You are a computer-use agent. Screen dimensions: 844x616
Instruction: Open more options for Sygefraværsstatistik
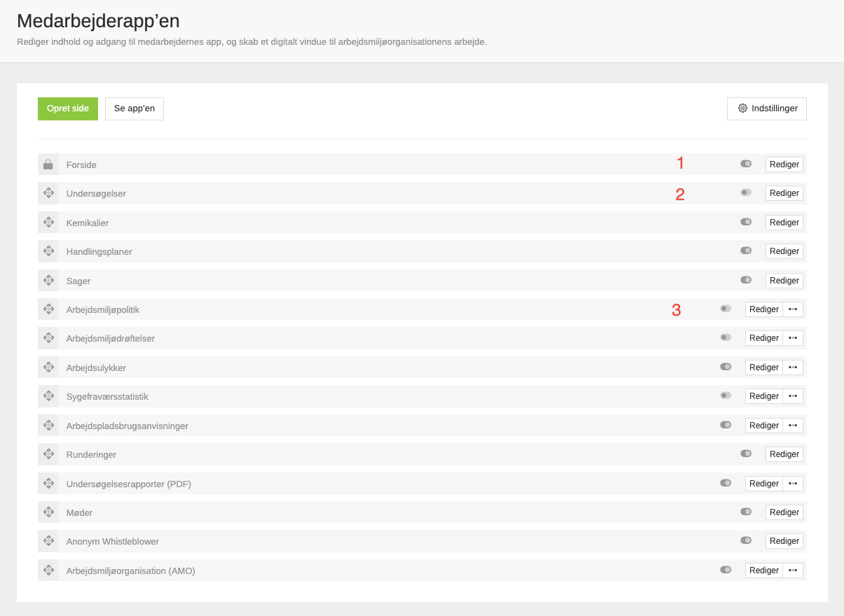[793, 396]
